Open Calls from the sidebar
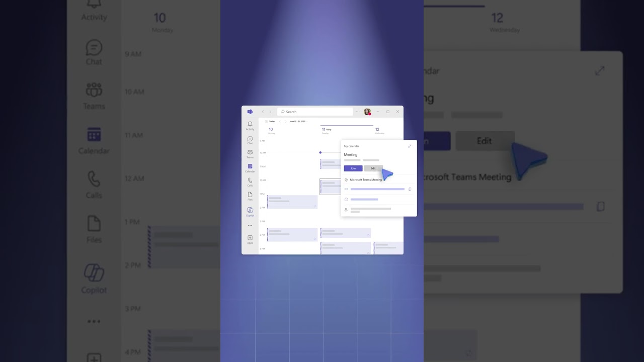 pyautogui.click(x=250, y=182)
